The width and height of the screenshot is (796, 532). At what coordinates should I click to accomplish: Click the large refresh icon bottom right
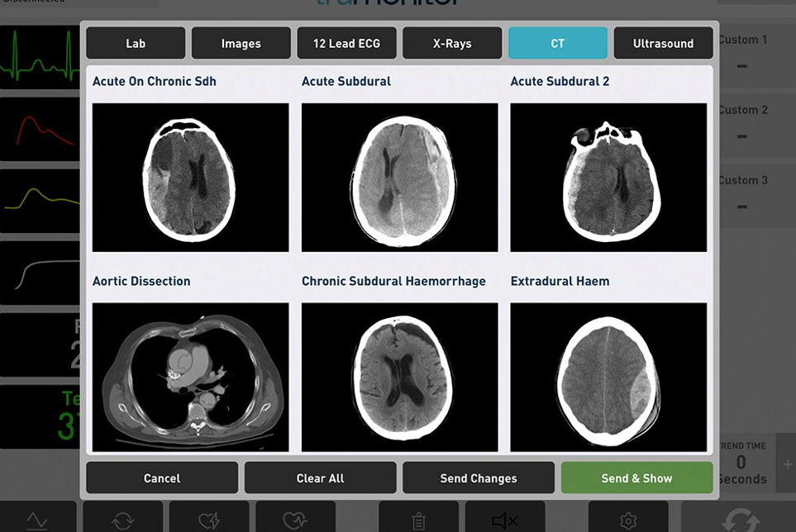[x=741, y=520]
